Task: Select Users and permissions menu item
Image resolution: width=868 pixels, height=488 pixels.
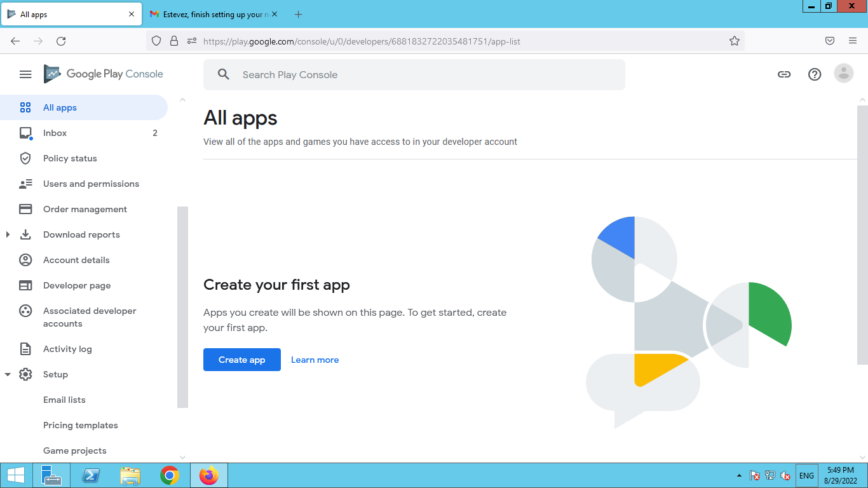Action: click(x=91, y=184)
